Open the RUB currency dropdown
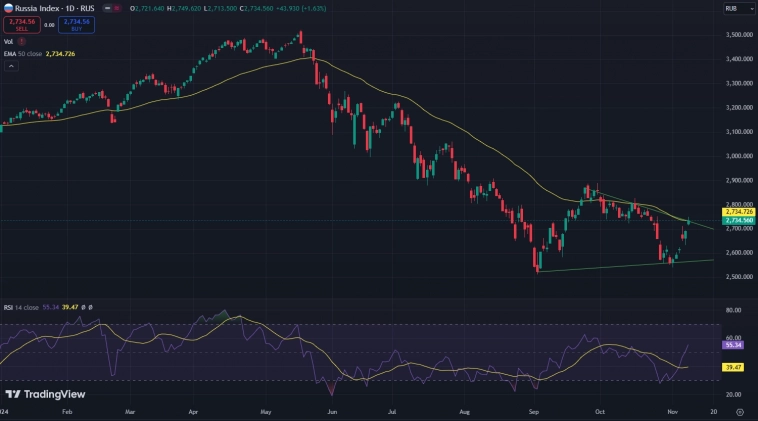Image resolution: width=758 pixels, height=421 pixels. 739,8
